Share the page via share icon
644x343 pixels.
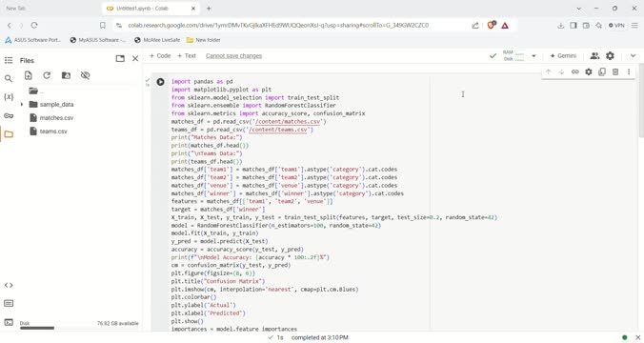click(x=475, y=26)
